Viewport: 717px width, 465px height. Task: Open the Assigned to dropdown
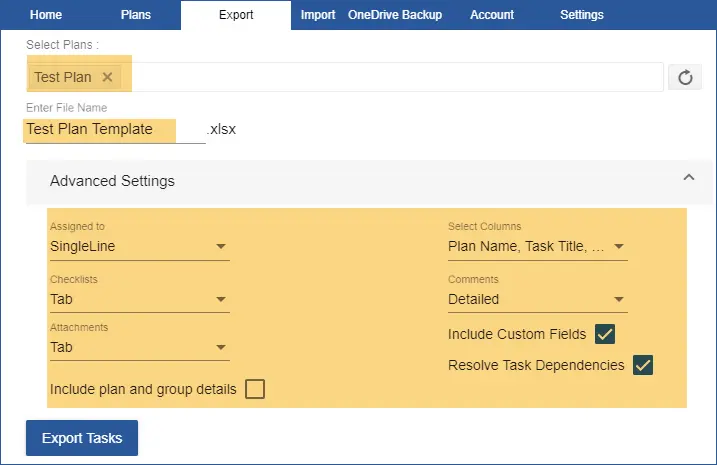click(139, 246)
